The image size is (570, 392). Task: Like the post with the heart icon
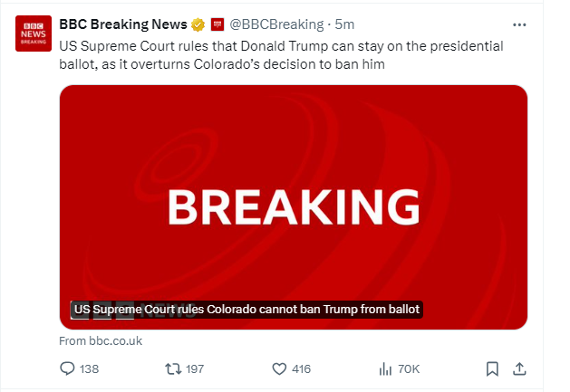click(279, 368)
